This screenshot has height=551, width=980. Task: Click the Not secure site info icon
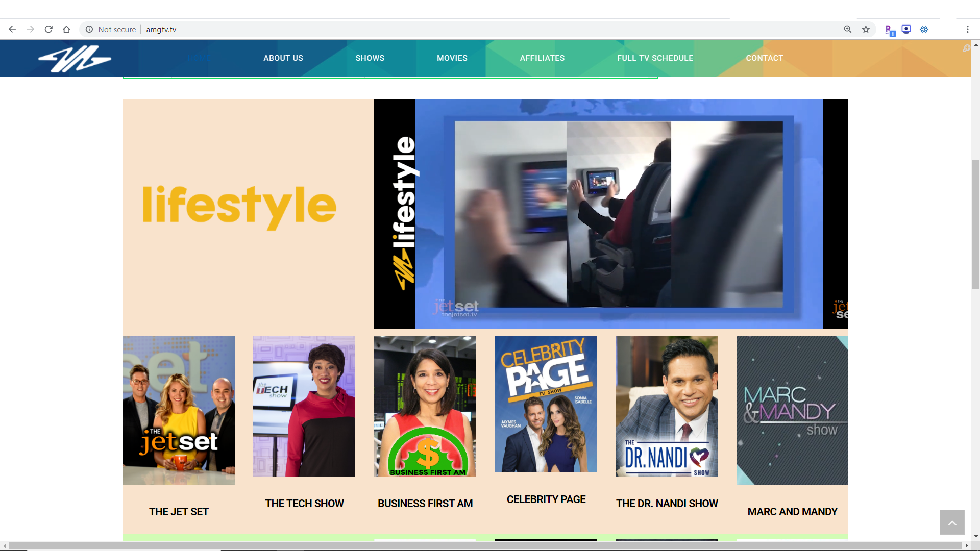point(90,29)
